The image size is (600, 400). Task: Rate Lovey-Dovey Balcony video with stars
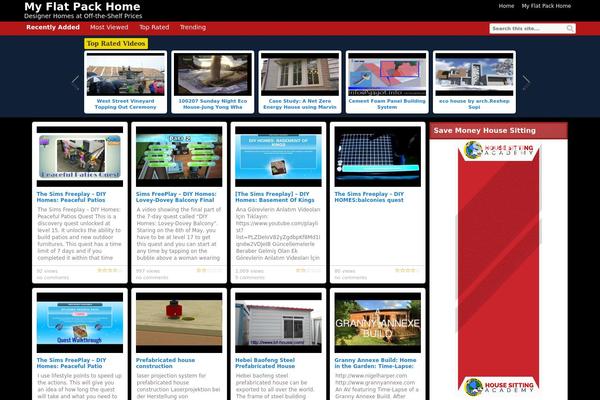tap(209, 270)
